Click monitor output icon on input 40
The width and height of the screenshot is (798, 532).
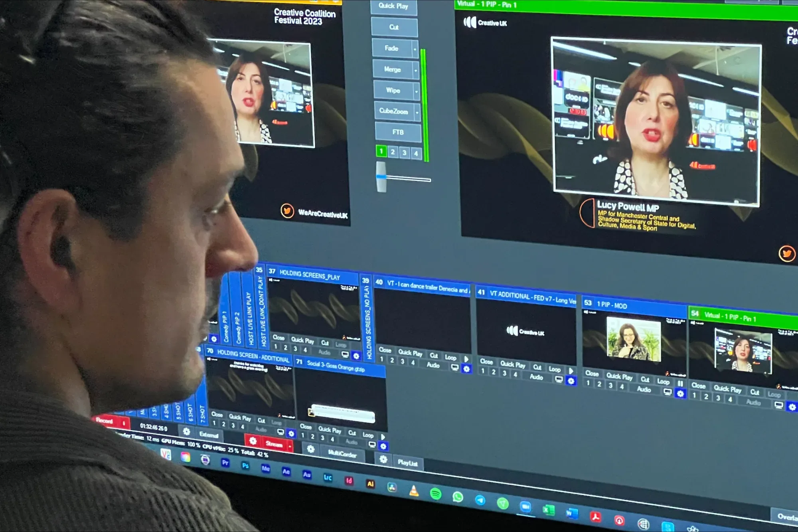tap(455, 367)
